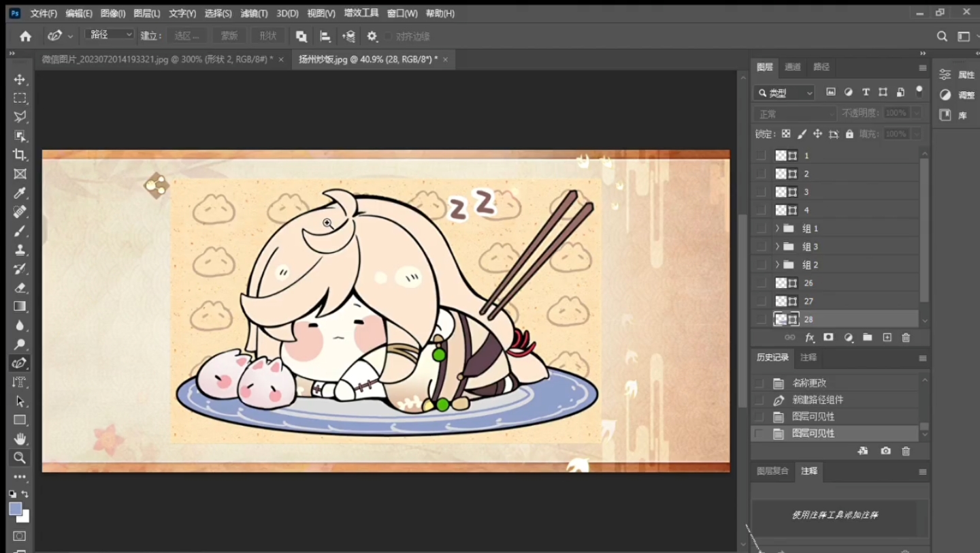Expand group 组 2

[x=777, y=264]
